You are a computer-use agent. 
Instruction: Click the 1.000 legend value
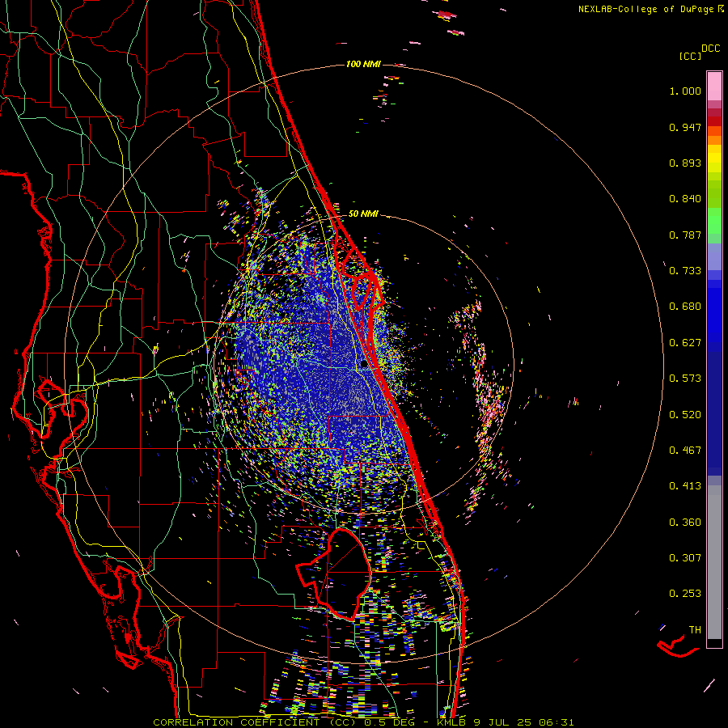[x=685, y=91]
